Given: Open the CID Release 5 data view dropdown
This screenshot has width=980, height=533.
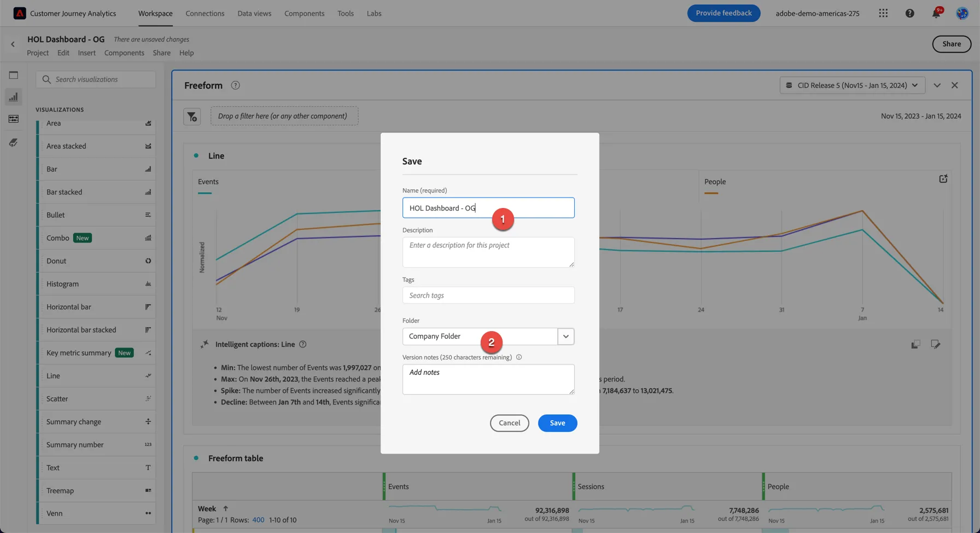Looking at the screenshot, I should [852, 85].
